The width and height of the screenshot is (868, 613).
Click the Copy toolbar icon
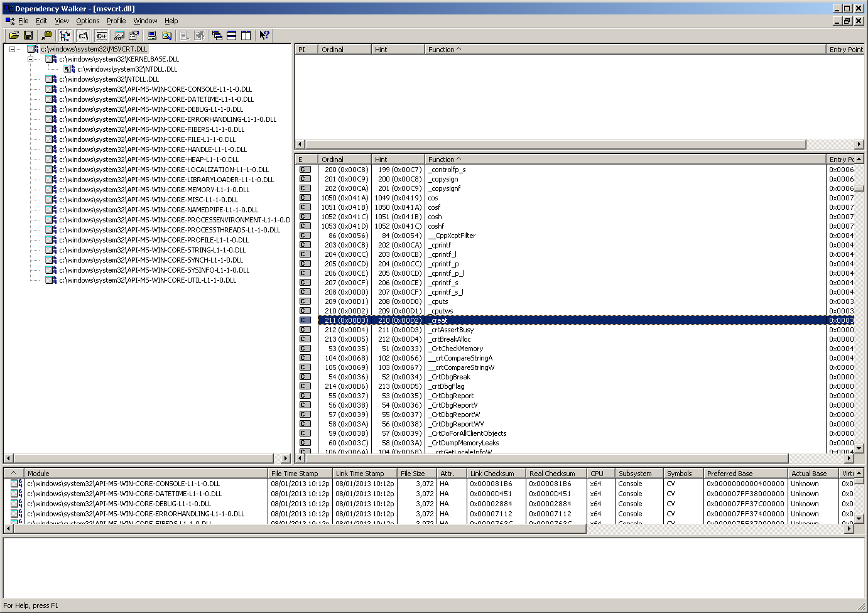click(46, 36)
